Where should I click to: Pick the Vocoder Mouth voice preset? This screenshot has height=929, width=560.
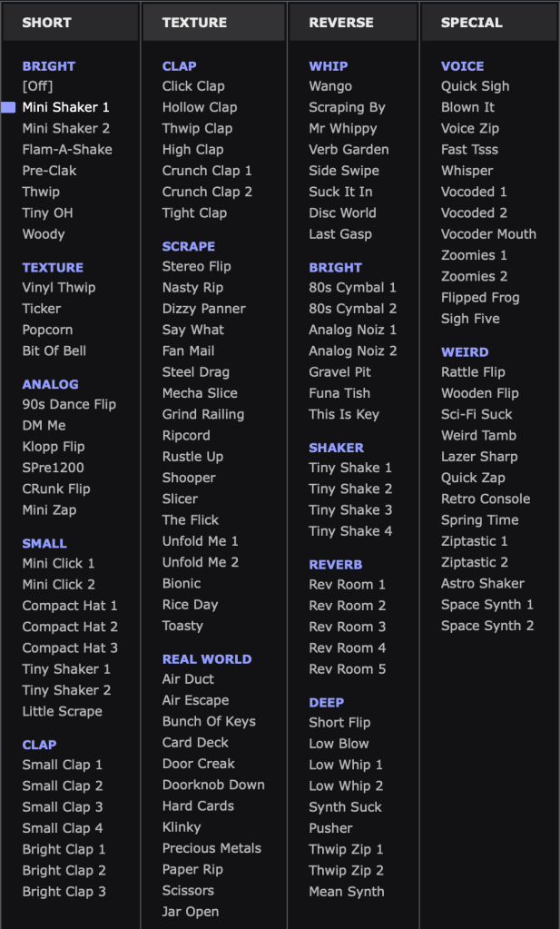point(488,234)
